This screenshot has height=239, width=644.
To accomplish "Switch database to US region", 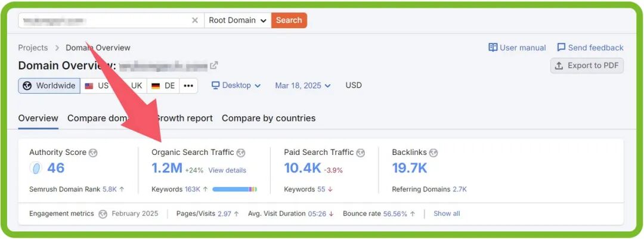I will 97,86.
